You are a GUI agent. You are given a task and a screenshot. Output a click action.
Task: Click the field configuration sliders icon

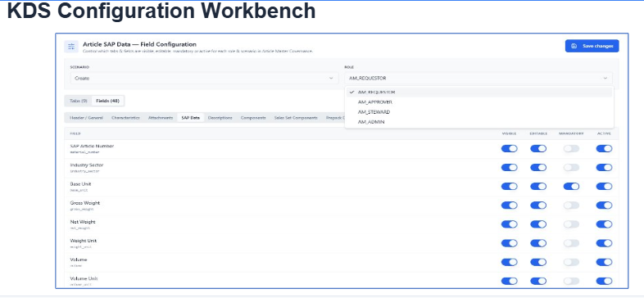pos(71,47)
